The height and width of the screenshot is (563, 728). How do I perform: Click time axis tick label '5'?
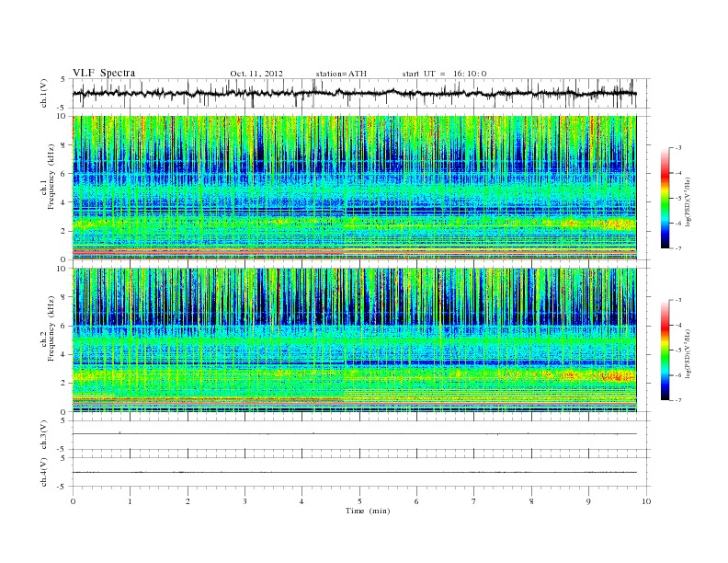359,501
